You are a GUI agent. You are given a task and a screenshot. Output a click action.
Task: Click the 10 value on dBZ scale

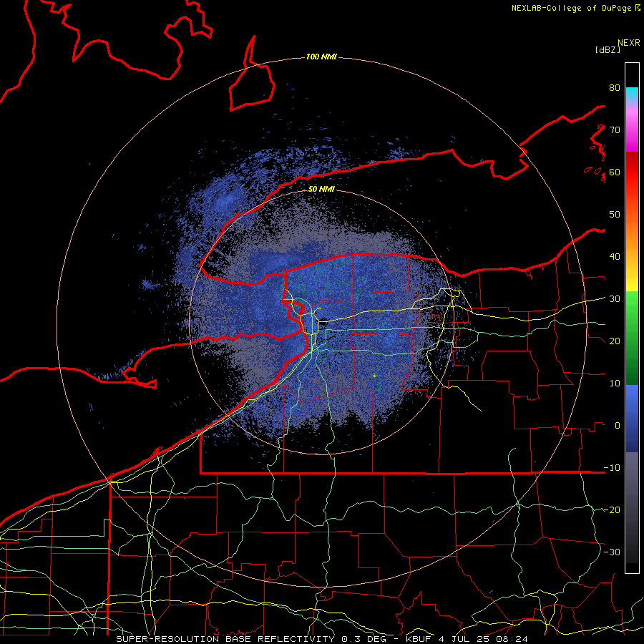tap(615, 384)
